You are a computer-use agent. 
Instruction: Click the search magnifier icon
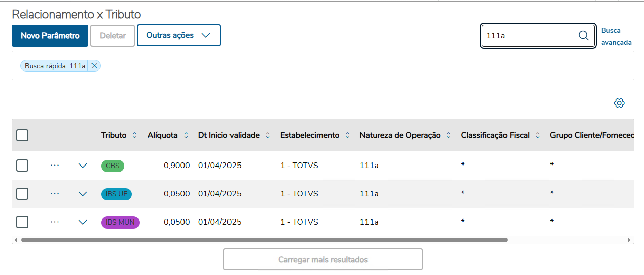click(x=583, y=35)
